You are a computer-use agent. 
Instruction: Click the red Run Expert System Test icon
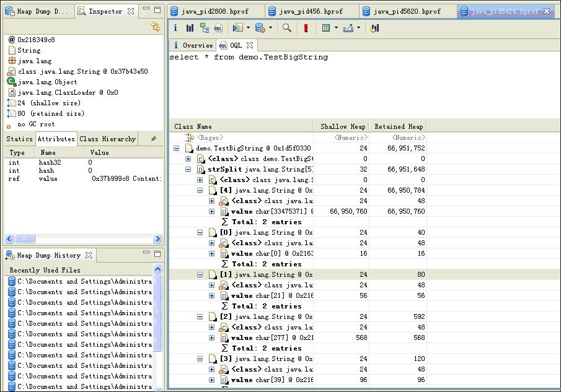(x=306, y=28)
